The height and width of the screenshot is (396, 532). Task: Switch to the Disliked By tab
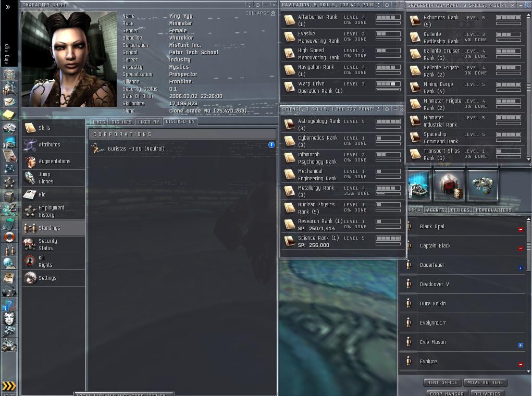(180, 121)
